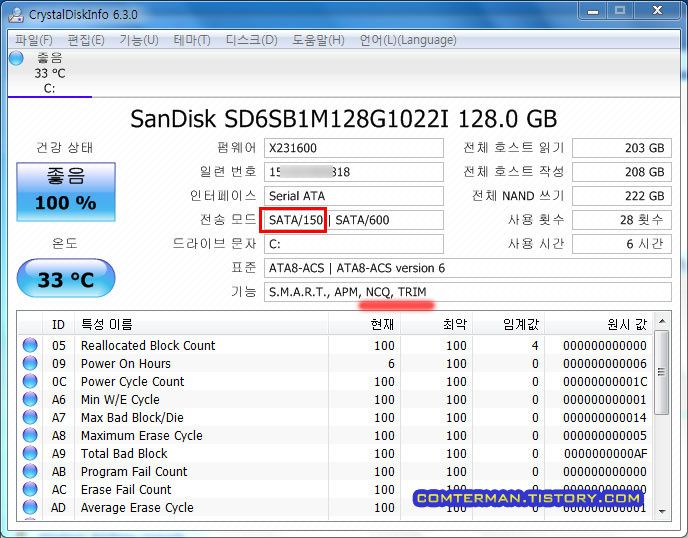This screenshot has height=538, width=688.
Task: Click status icon of Power On Hours
Action: click(x=30, y=363)
